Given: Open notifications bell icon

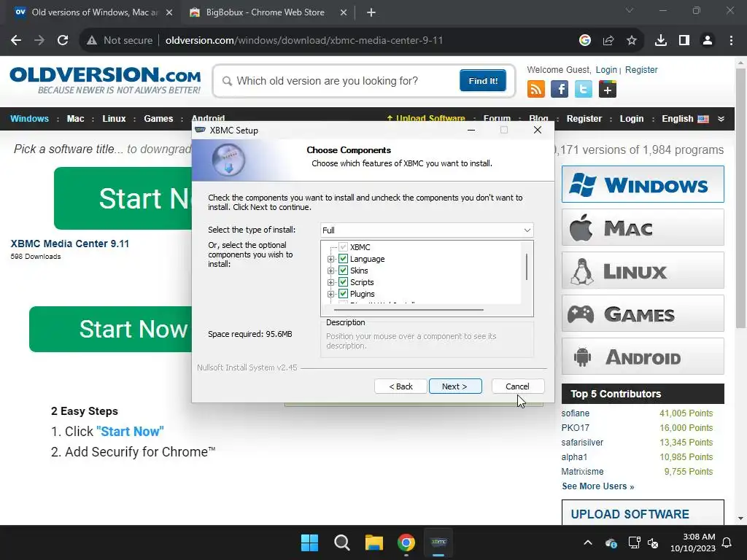Looking at the screenshot, I should [727, 542].
